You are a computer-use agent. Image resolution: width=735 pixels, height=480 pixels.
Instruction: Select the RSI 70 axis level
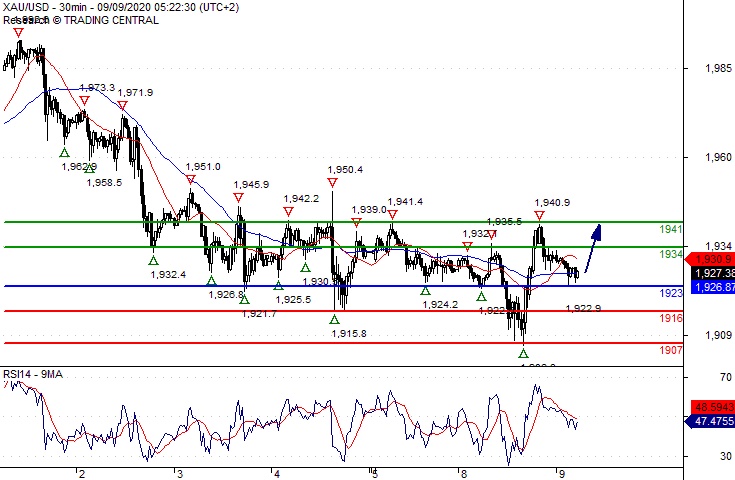click(726, 377)
